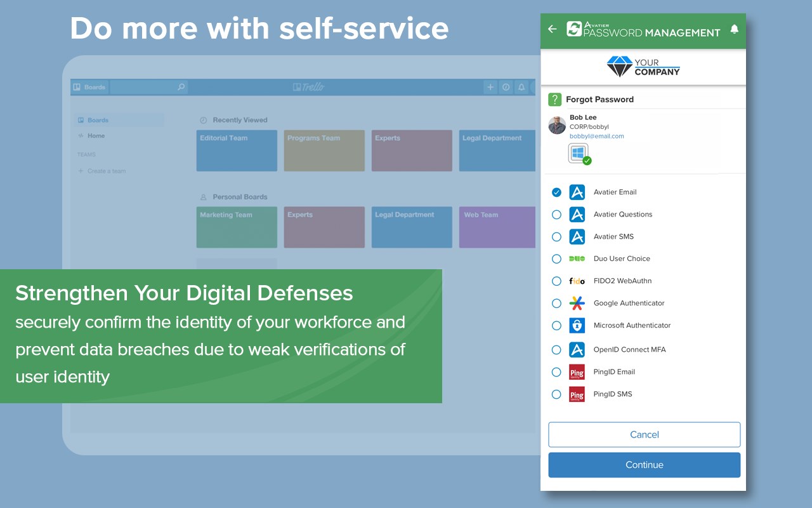The height and width of the screenshot is (508, 812).
Task: Click the Avatier Questions logo icon
Action: click(577, 215)
